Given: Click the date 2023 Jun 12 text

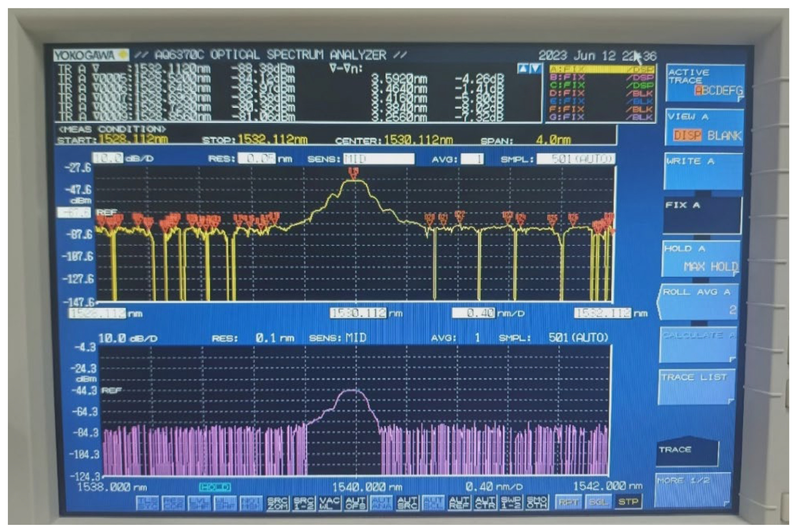Looking at the screenshot, I should click(x=577, y=56).
